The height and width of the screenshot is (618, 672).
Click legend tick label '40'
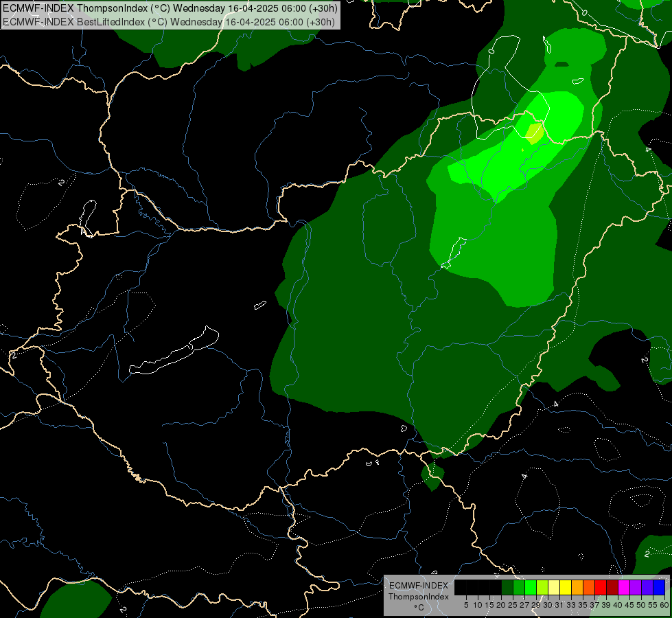tap(617, 605)
